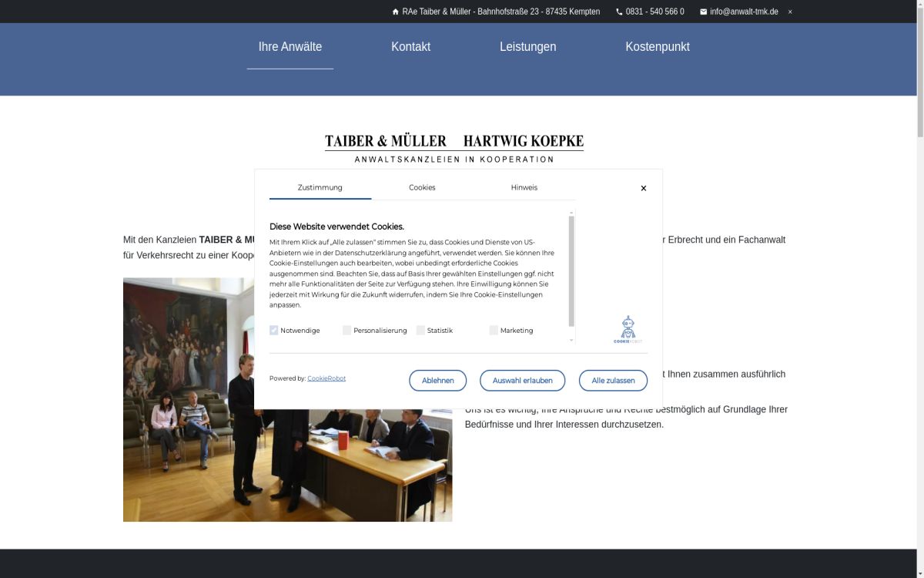Enable the Personalisierung cookies checkbox
The image size is (924, 578).
[346, 330]
